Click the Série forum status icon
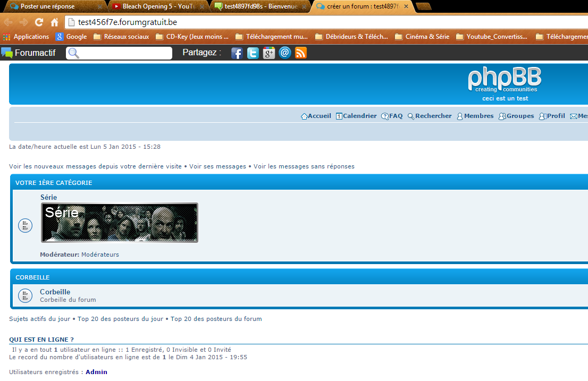 (25, 225)
